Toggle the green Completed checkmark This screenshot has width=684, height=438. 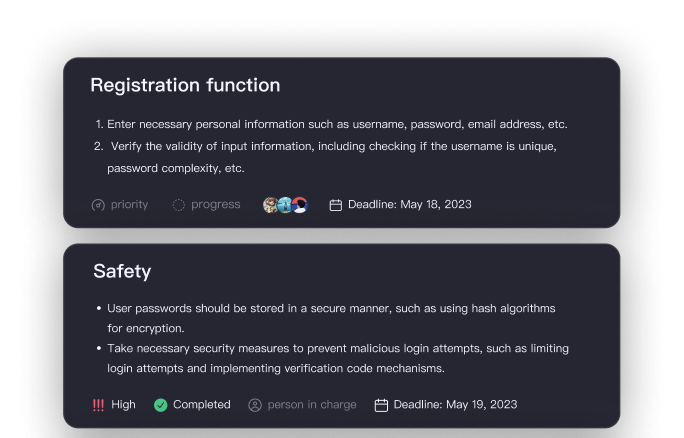tap(160, 405)
